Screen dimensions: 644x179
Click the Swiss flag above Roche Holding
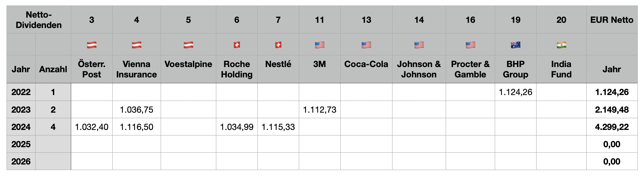[x=237, y=45]
